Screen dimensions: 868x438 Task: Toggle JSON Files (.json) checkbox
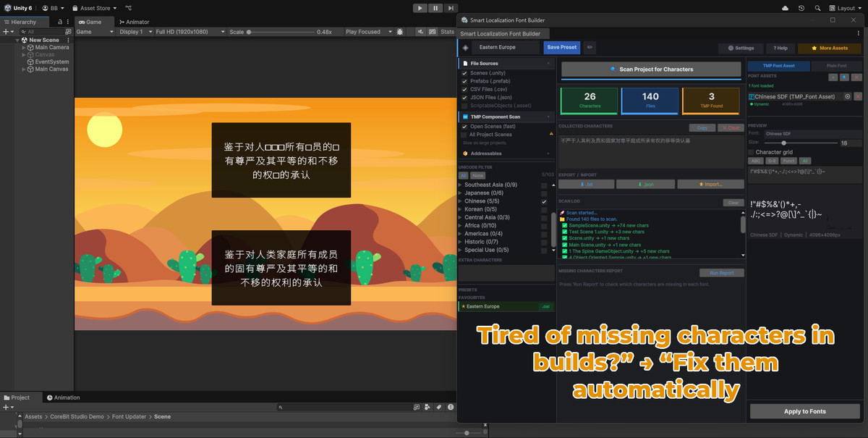tap(464, 97)
